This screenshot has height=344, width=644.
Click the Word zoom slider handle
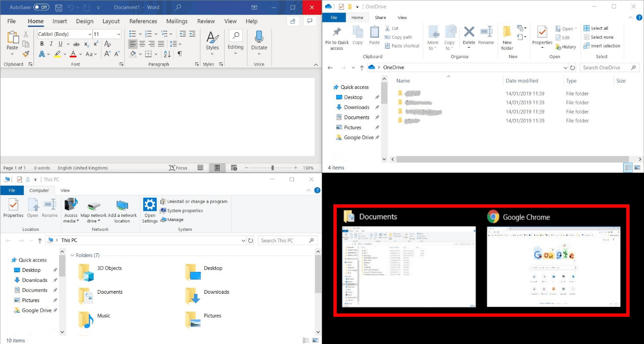click(x=272, y=168)
